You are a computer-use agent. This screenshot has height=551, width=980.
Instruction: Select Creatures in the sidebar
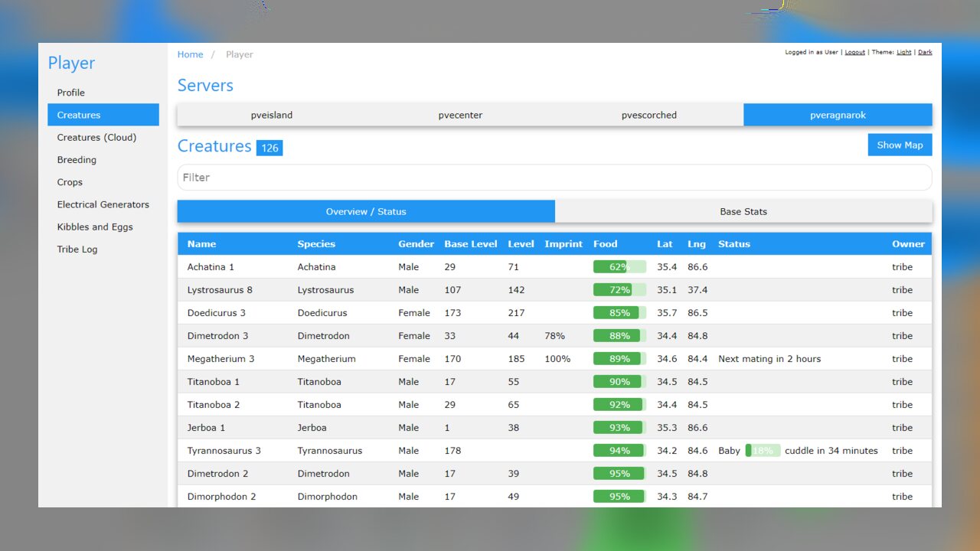coord(103,115)
